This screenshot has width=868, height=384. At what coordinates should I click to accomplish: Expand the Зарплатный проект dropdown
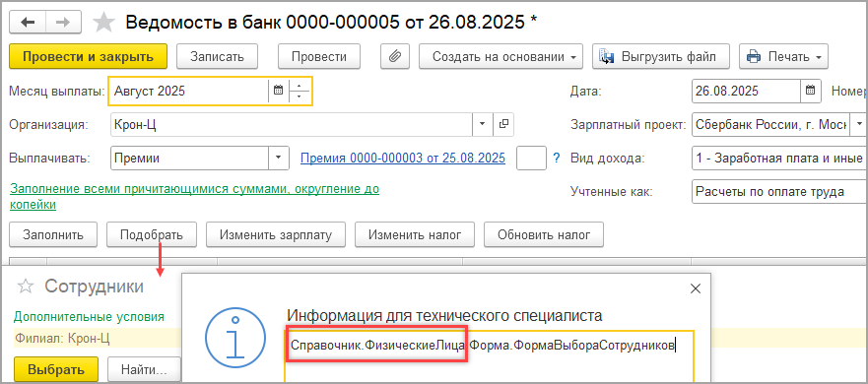pyautogui.click(x=858, y=124)
